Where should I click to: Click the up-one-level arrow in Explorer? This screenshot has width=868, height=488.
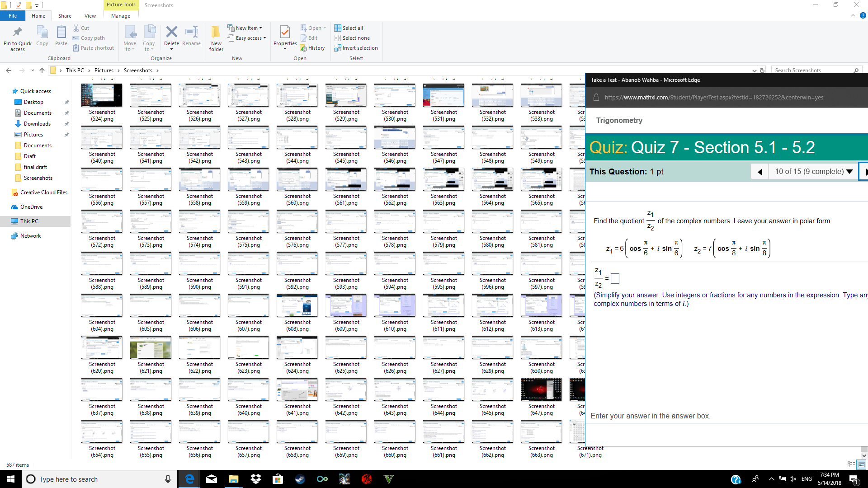[42, 70]
